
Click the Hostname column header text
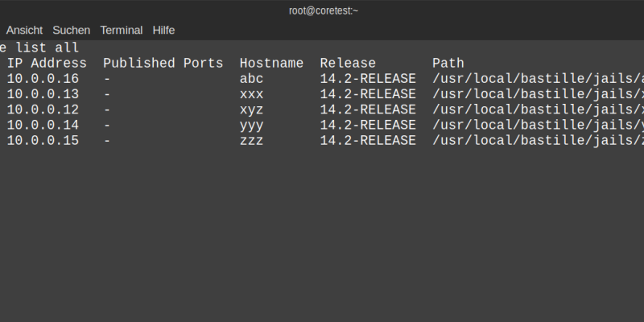(271, 63)
